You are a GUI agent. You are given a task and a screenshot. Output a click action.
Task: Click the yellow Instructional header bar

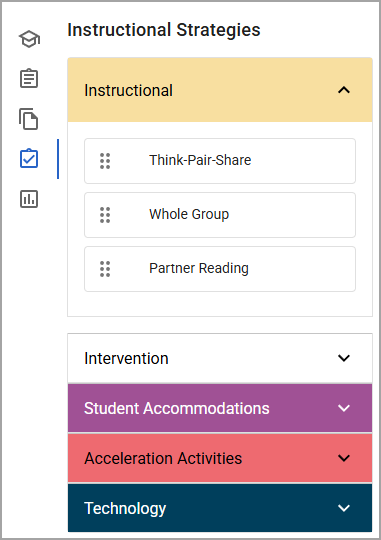(220, 90)
